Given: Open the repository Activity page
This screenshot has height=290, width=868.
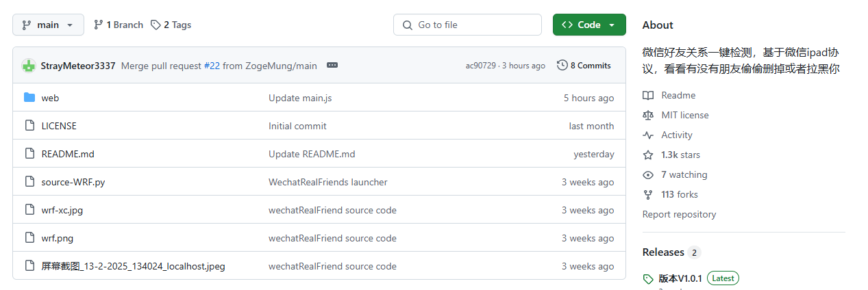Looking at the screenshot, I should click(677, 135).
